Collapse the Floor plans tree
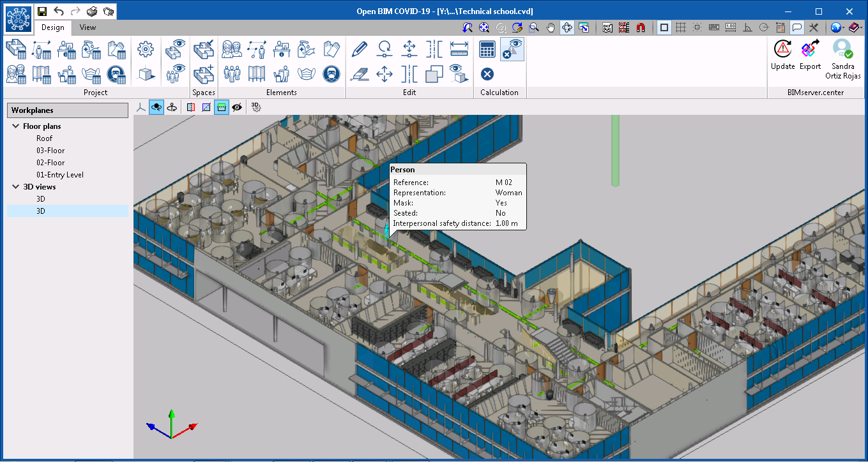Screen dimensions: 868x462 [15, 126]
